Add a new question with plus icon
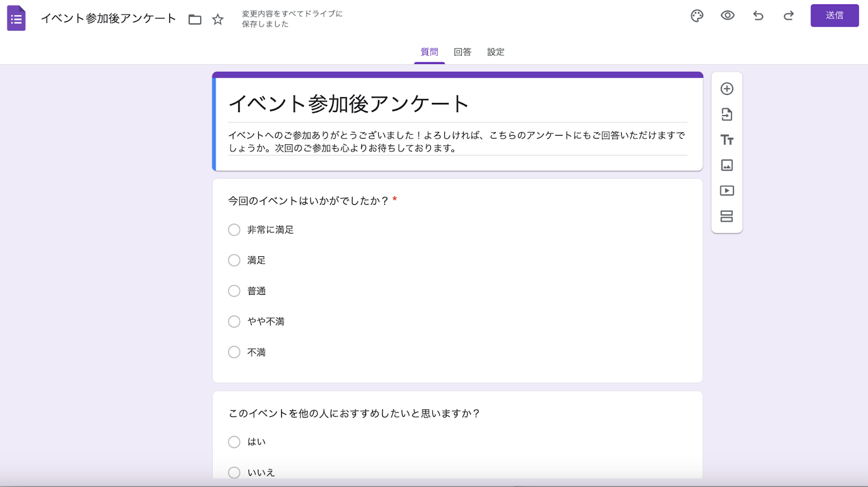868x487 pixels. tap(727, 88)
